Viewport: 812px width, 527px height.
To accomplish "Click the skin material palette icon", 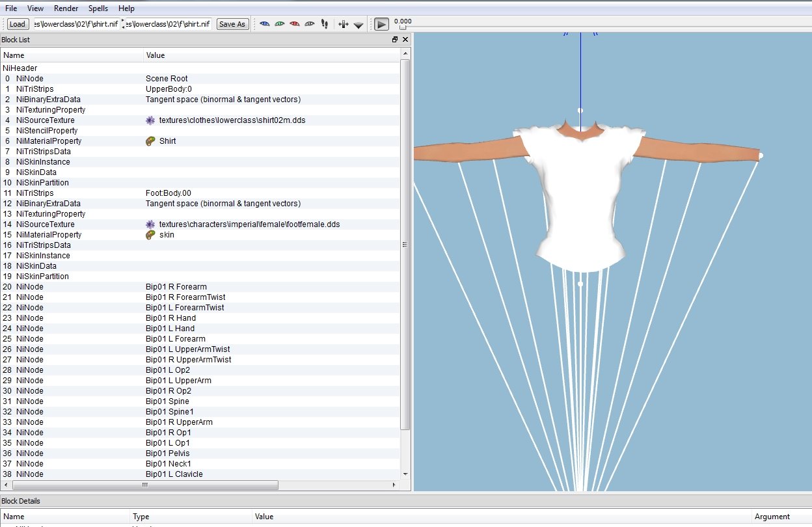I will tap(151, 235).
